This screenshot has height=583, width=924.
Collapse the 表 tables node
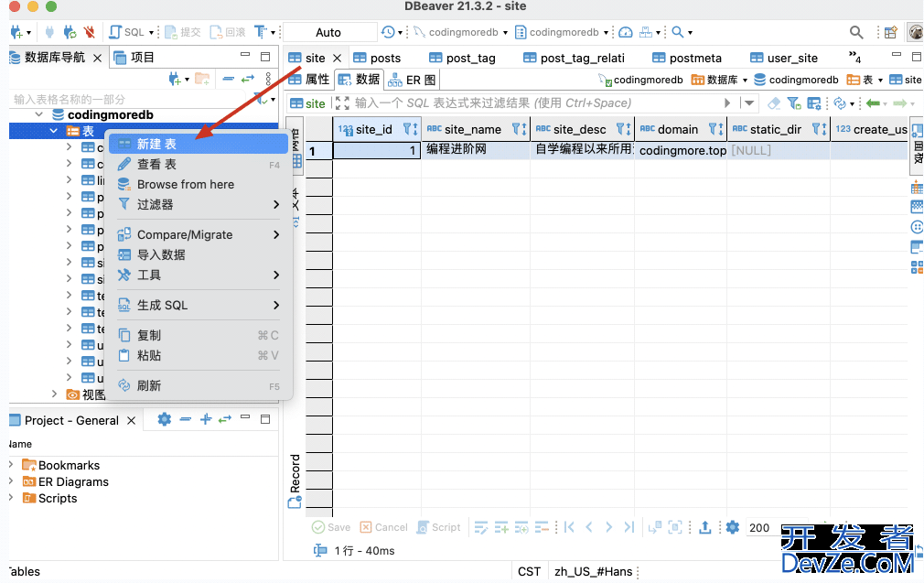[54, 131]
